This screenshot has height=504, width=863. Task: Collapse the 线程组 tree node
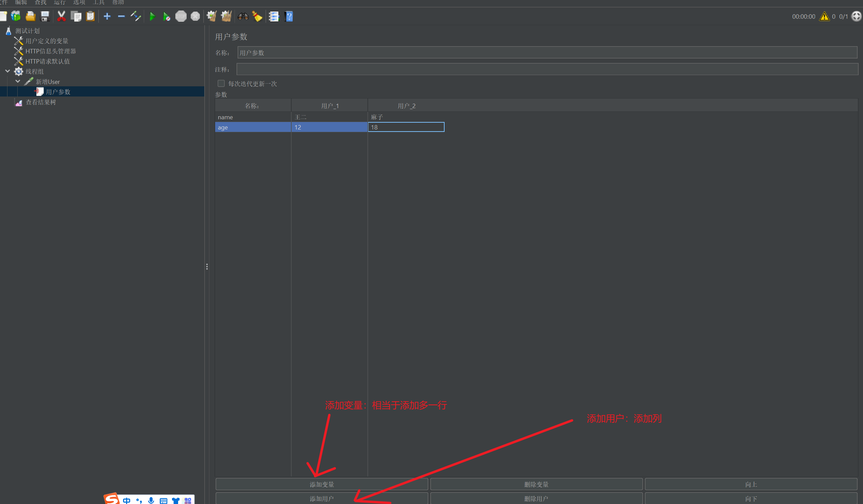7,71
